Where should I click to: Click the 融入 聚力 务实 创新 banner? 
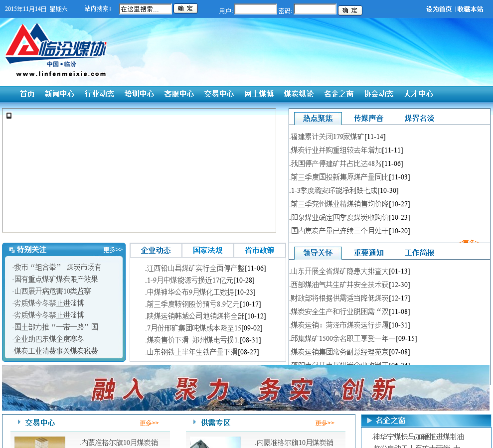246,388
